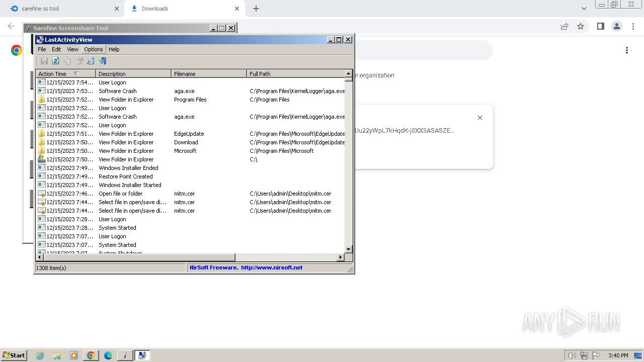
Task: Select the Microsoft folder view row
Action: (x=191, y=151)
